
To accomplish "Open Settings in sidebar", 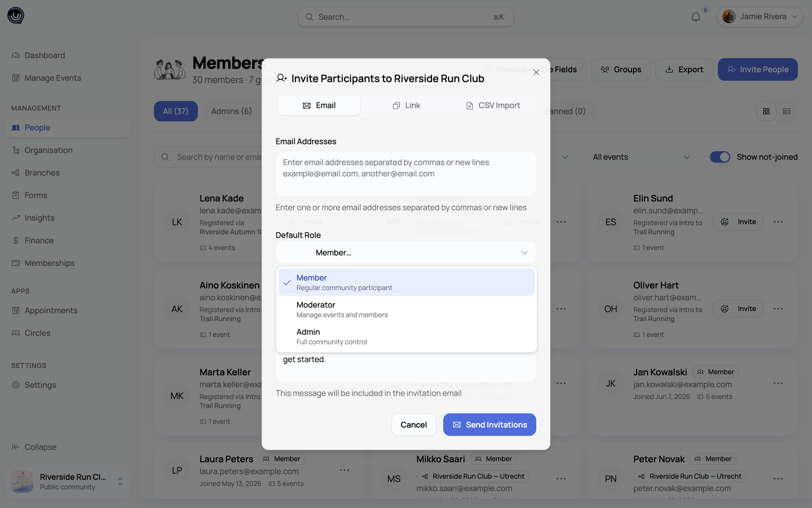I will coord(67,385).
